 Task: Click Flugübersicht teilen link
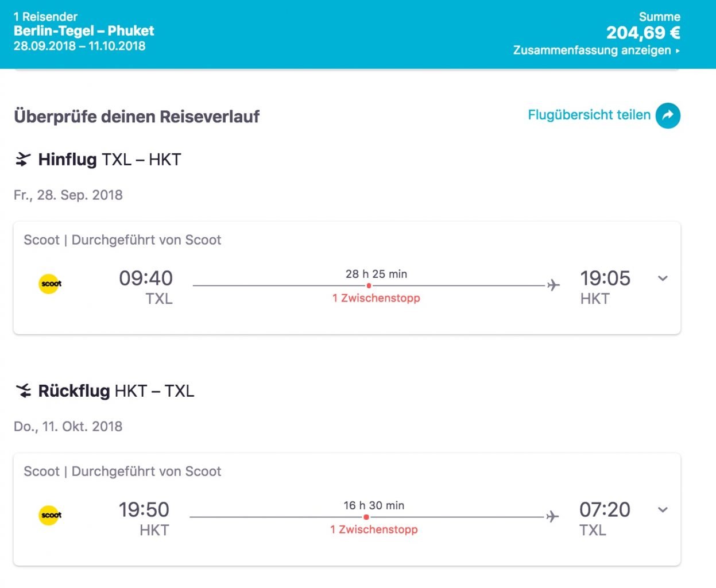click(589, 115)
